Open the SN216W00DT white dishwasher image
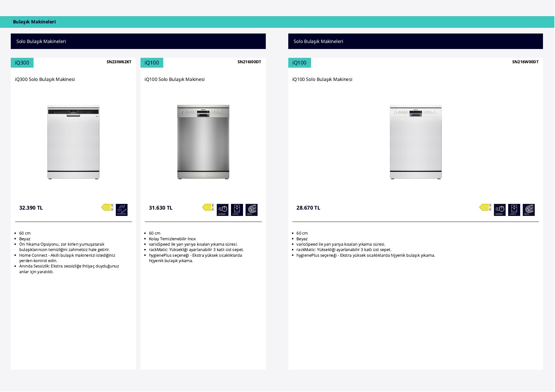 tap(416, 142)
